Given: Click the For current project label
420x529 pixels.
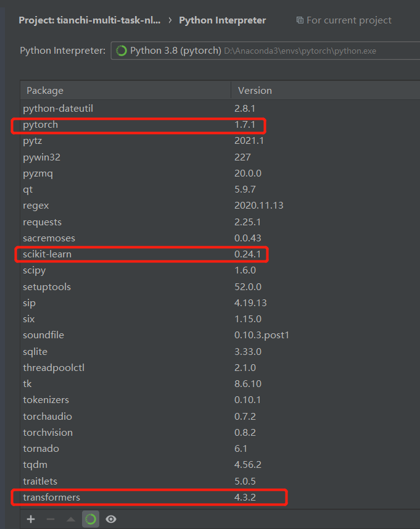Looking at the screenshot, I should [349, 20].
